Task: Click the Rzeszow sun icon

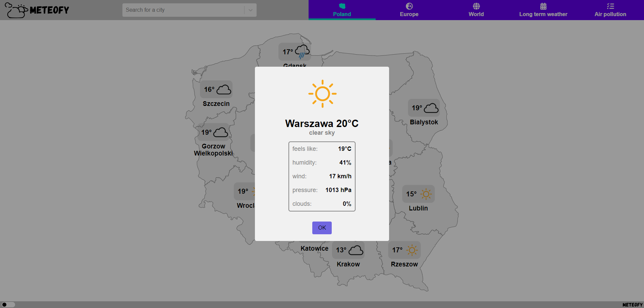Action: 412,250
